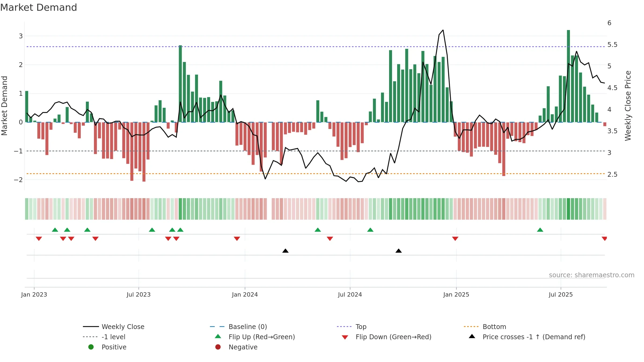The width and height of the screenshot is (644, 362).
Task: Click the weekly close price peak near 6
Action: tap(443, 30)
